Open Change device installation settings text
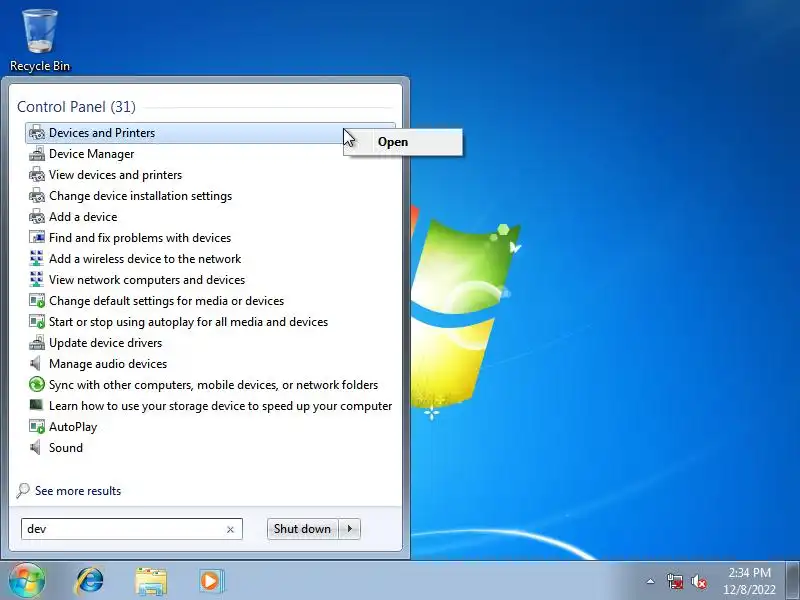Screen dimensions: 800x600 click(140, 195)
